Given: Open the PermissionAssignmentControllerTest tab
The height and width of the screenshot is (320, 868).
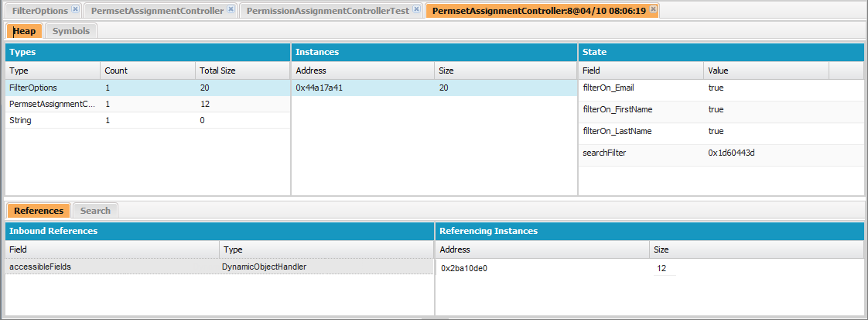Looking at the screenshot, I should (327, 11).
